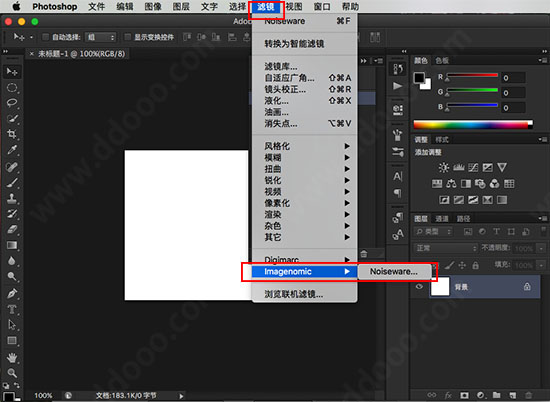
Task: Add a Brightness/Contrast adjustment
Action: click(444, 167)
